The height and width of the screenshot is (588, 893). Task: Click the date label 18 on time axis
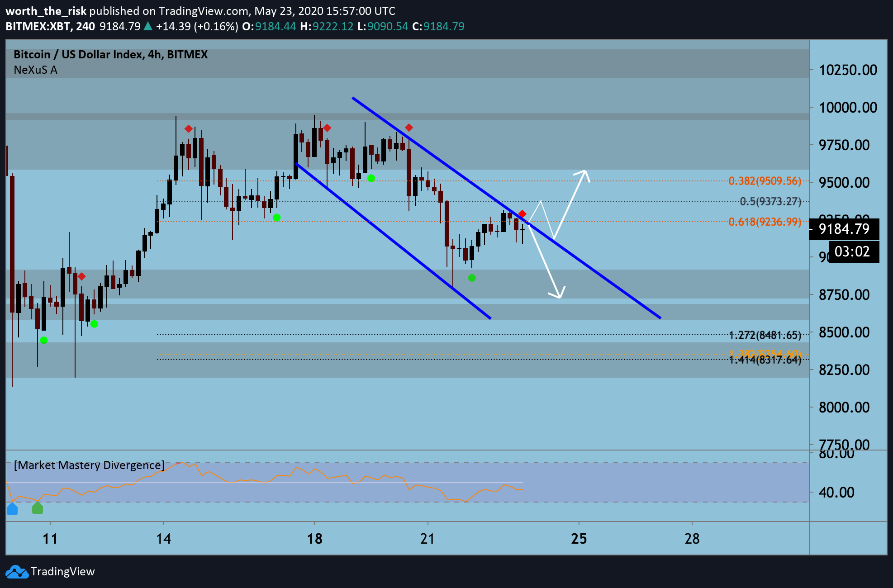click(314, 539)
